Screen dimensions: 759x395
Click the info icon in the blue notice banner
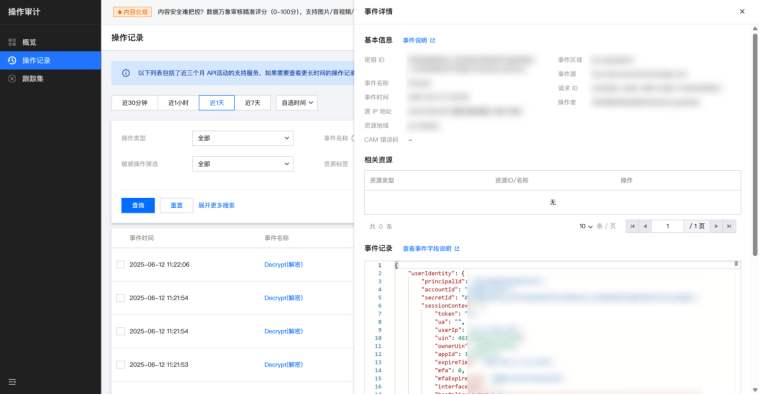click(126, 73)
